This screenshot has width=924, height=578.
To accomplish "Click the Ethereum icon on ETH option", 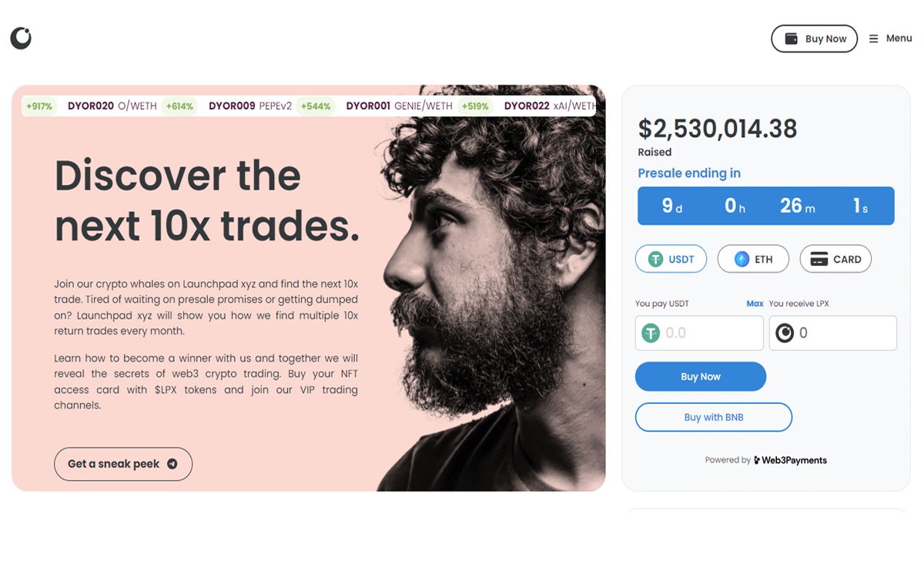I will 742,259.
